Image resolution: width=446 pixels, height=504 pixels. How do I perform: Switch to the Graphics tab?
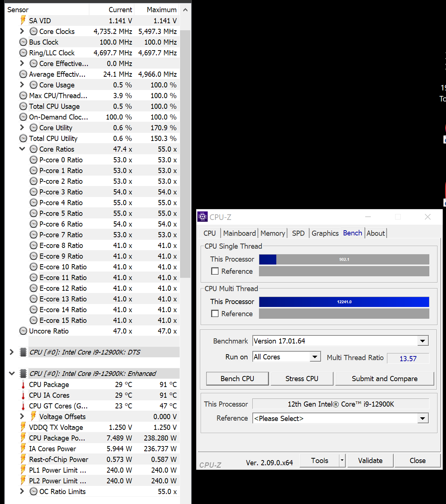coord(325,233)
